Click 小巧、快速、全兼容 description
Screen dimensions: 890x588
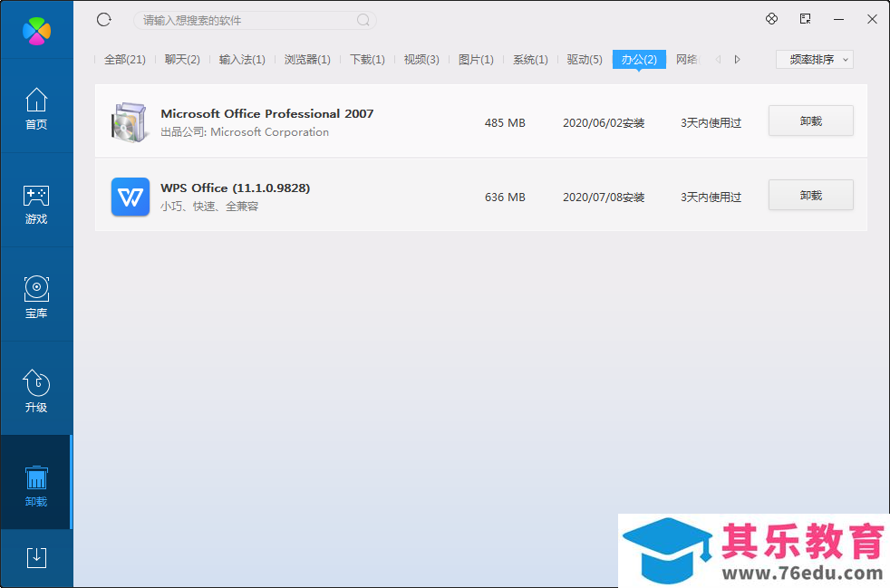209,207
